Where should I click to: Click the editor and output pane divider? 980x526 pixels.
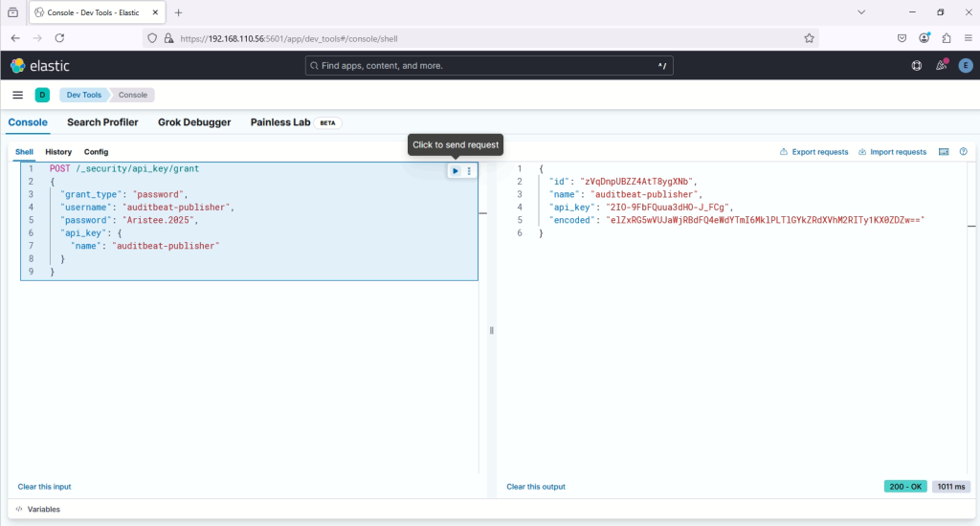(492, 330)
